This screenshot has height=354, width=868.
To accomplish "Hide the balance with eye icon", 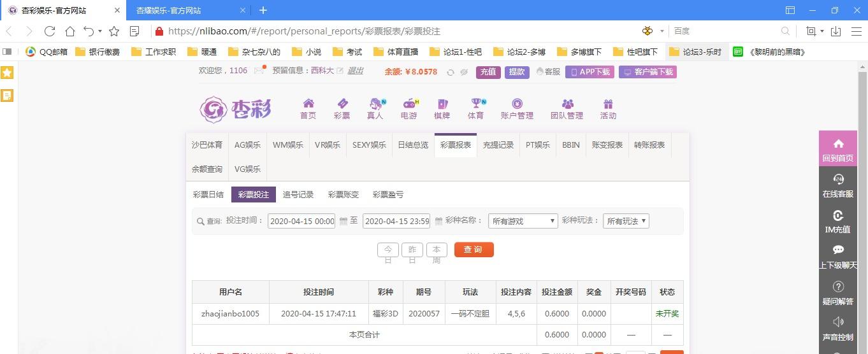I will click(x=464, y=72).
